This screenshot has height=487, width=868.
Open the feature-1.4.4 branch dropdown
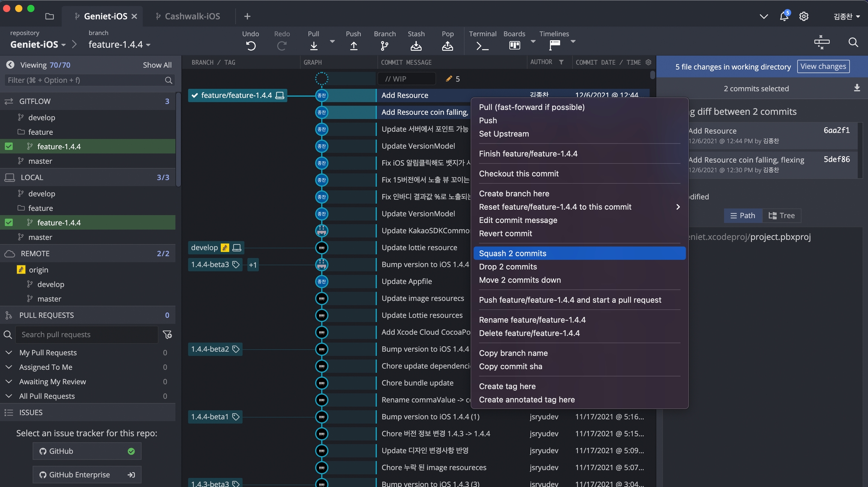[x=119, y=44]
